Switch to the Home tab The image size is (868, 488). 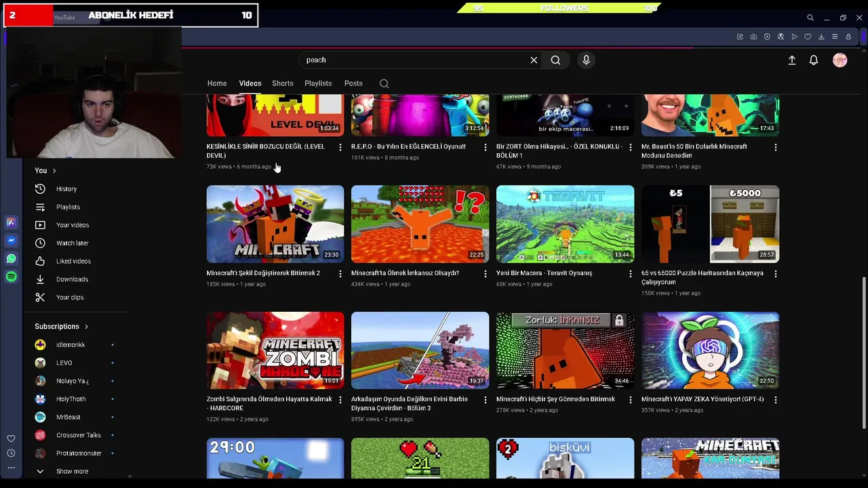(217, 83)
